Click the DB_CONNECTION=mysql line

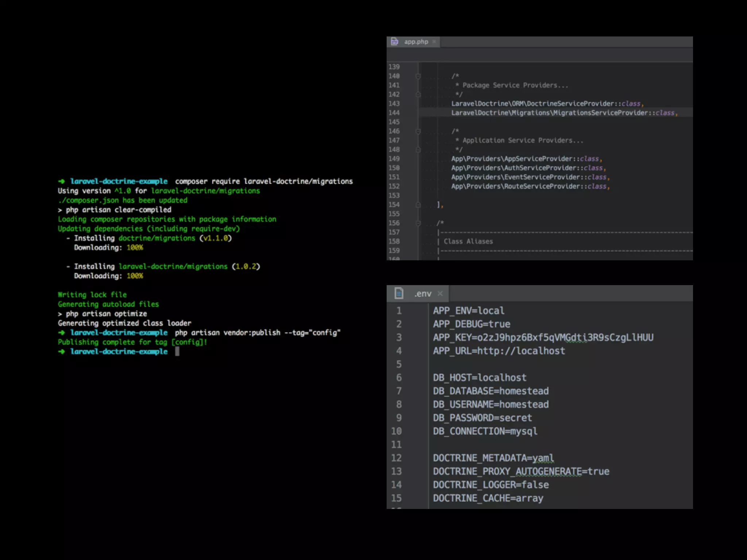[x=485, y=431]
